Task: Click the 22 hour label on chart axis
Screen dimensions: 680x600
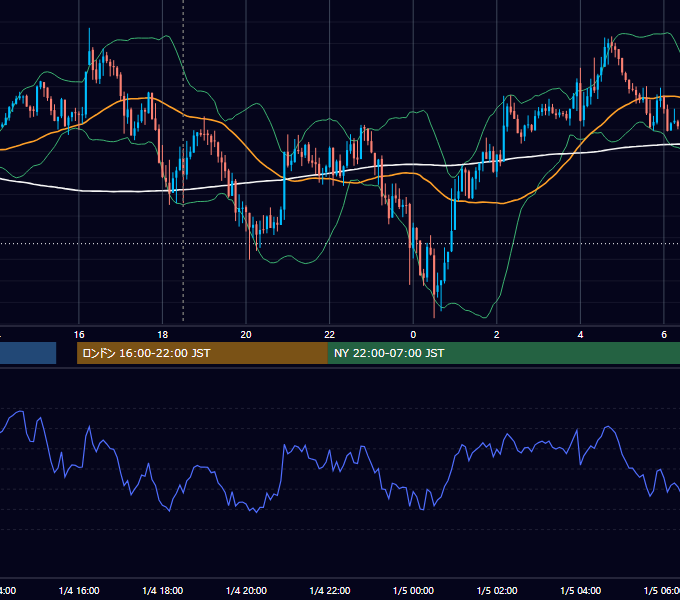Action: 330,335
